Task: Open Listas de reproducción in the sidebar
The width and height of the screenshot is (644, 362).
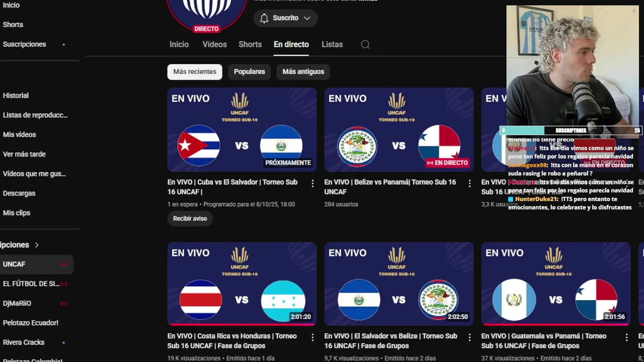Action: [x=35, y=115]
